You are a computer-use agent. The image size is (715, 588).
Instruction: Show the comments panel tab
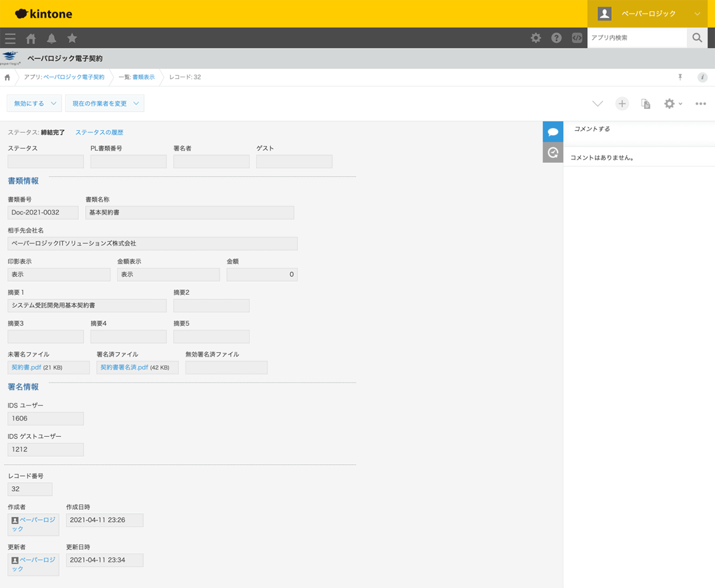coord(552,132)
